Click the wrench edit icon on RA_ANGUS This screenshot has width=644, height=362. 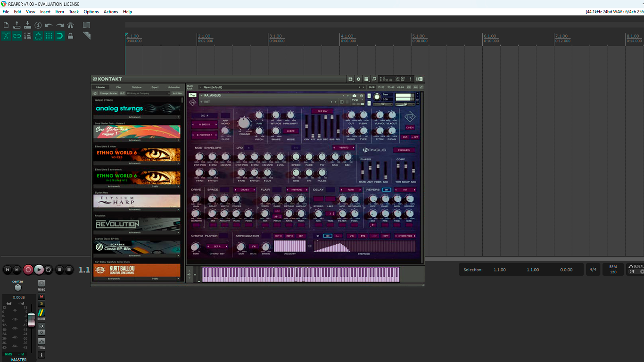192,95
